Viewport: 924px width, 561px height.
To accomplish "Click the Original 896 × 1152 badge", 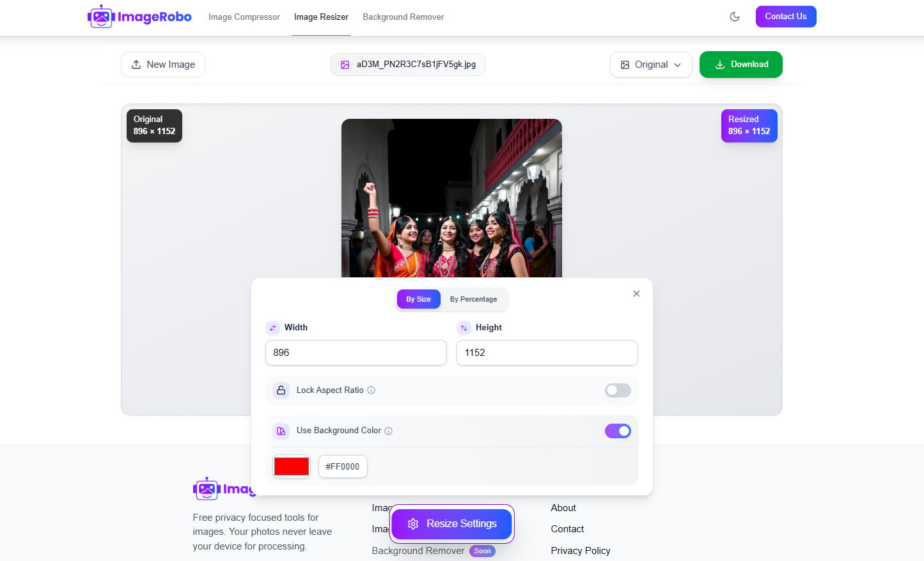I will coord(154,126).
